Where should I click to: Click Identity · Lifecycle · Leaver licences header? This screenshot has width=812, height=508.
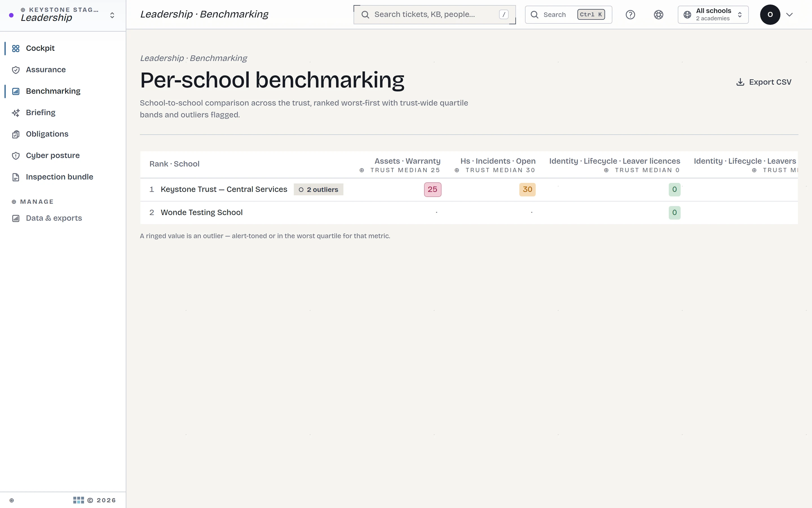click(615, 161)
